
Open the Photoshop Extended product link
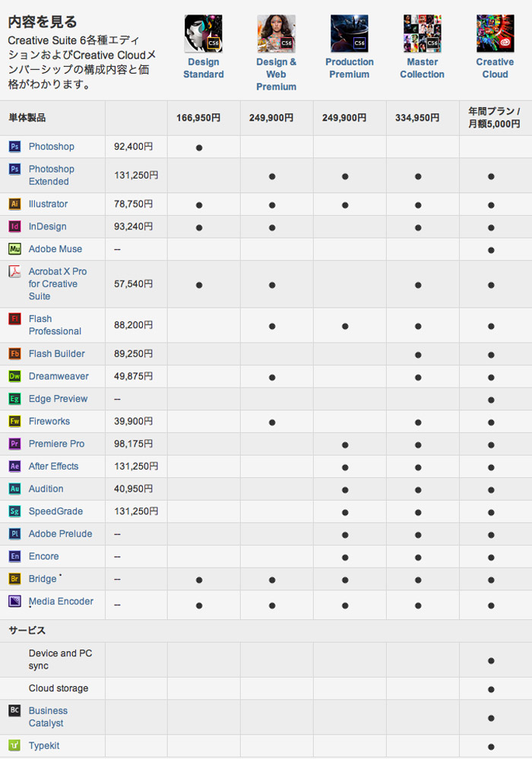(52, 176)
